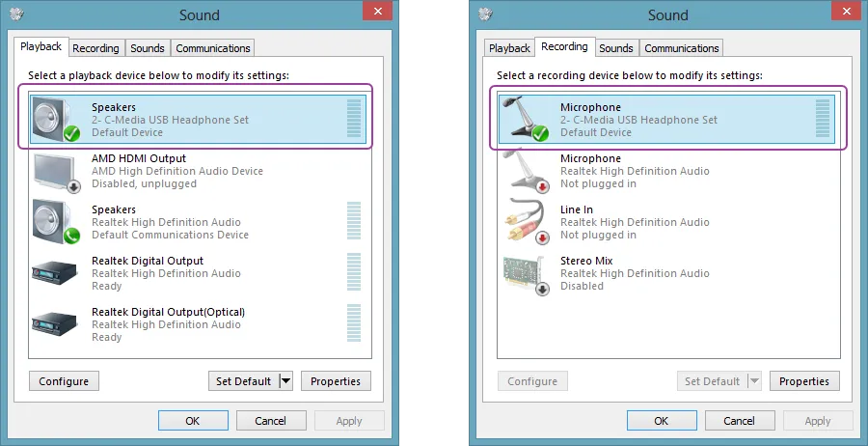Viewport: 868px width, 446px height.
Task: Click Apply in the right Sound dialog
Action: tap(818, 421)
